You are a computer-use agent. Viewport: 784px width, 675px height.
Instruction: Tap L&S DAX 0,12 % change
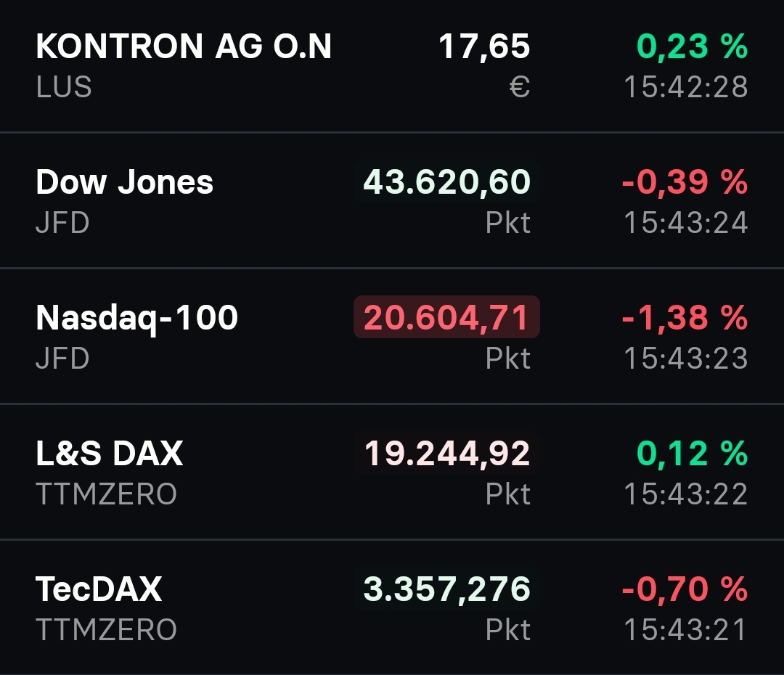pyautogui.click(x=692, y=454)
